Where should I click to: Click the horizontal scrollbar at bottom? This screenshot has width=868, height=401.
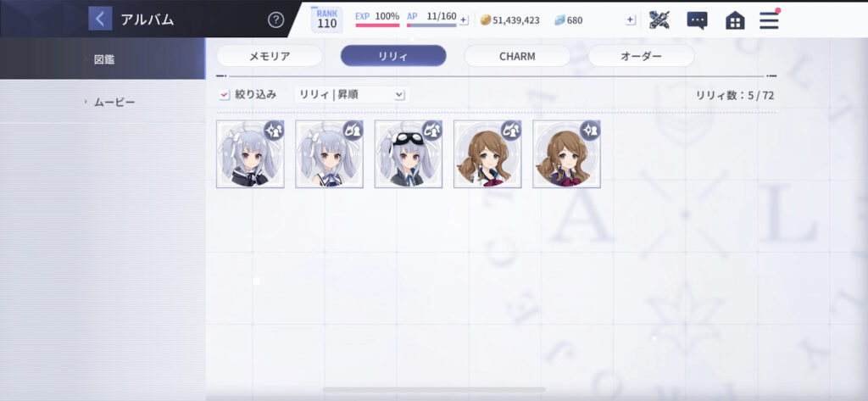(434, 390)
